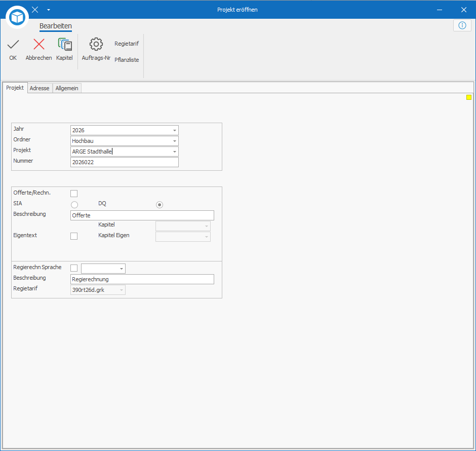Click the yellow square indicator

click(469, 97)
